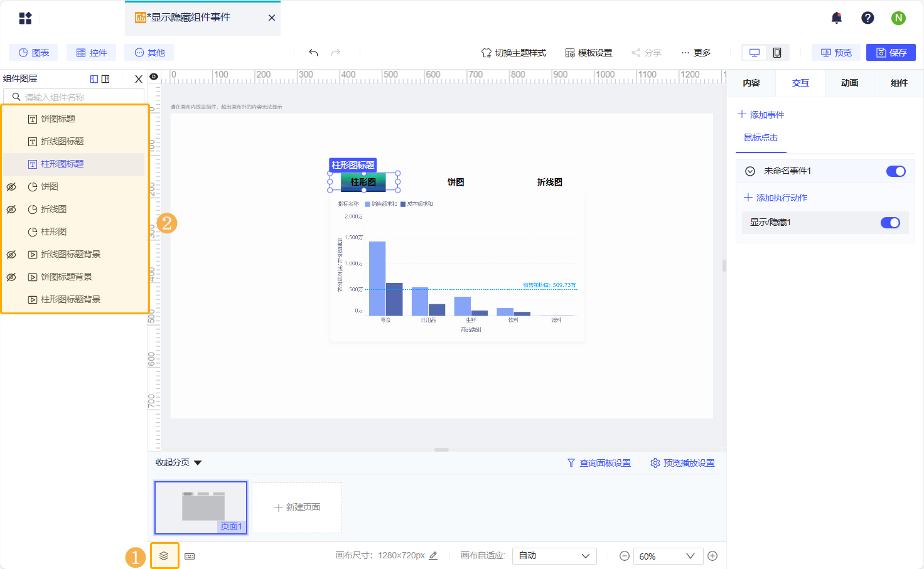Select the 显示/隐藏1 action row label
The width and height of the screenshot is (924, 569).
coord(770,223)
